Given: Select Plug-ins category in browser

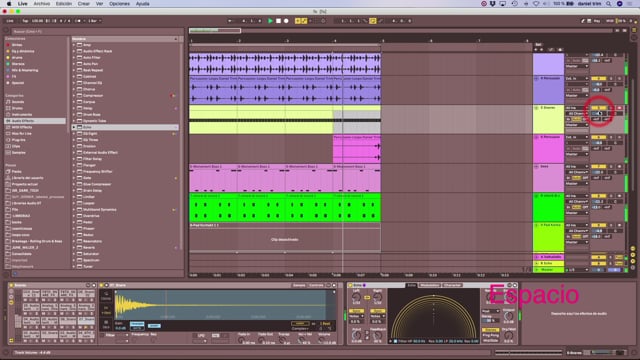Looking at the screenshot, I should tap(19, 140).
